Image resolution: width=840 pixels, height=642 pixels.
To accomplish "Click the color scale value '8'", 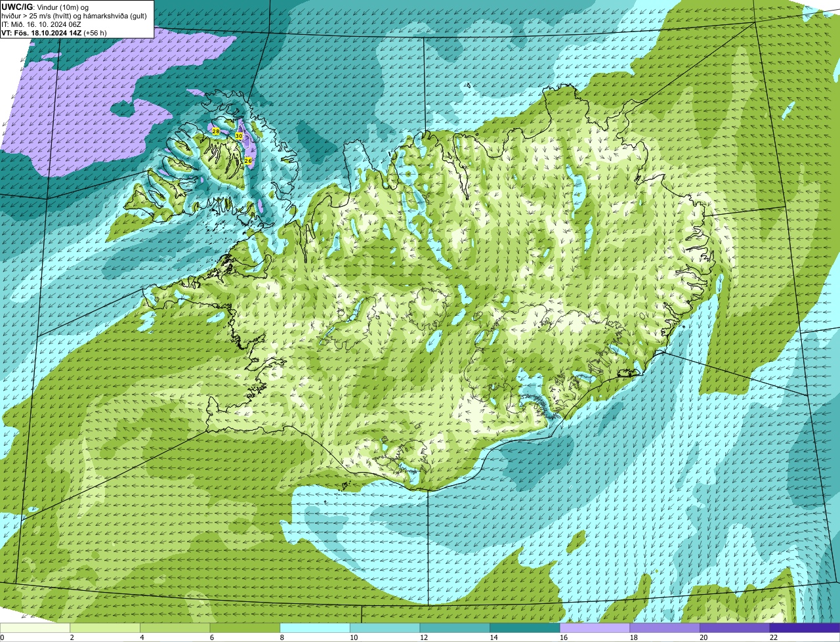I will [282, 637].
